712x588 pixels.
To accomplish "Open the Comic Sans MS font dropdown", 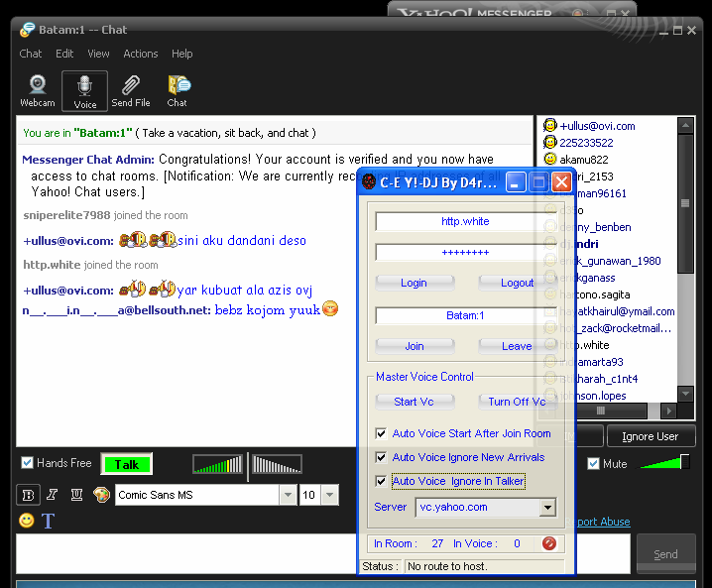I will coord(288,495).
